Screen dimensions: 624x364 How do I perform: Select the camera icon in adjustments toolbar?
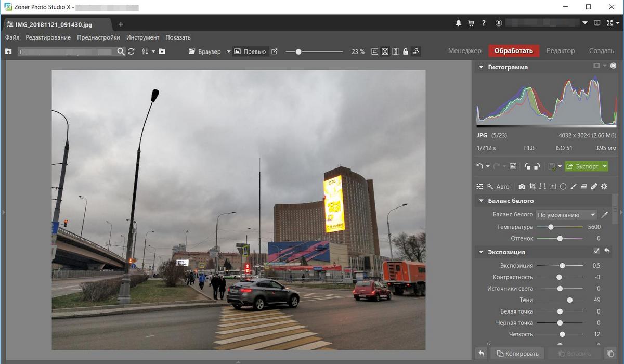[x=522, y=186]
